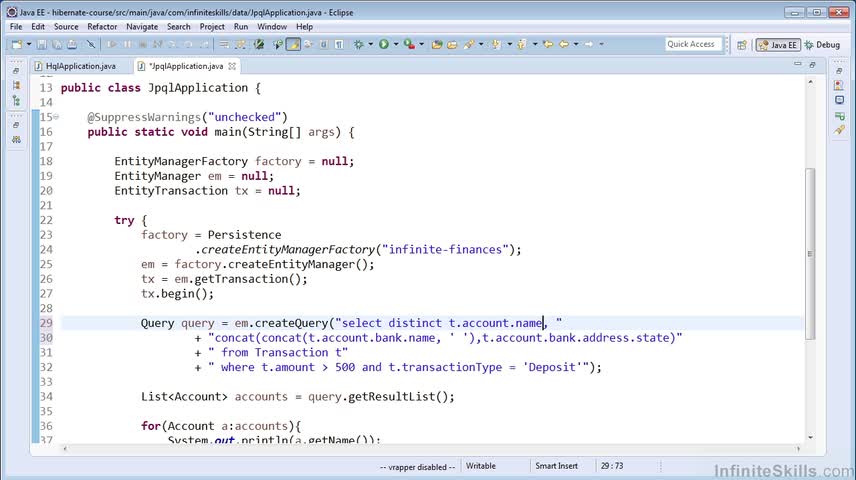
Task: Open the Forward history dropdown arrow
Action: [602, 44]
